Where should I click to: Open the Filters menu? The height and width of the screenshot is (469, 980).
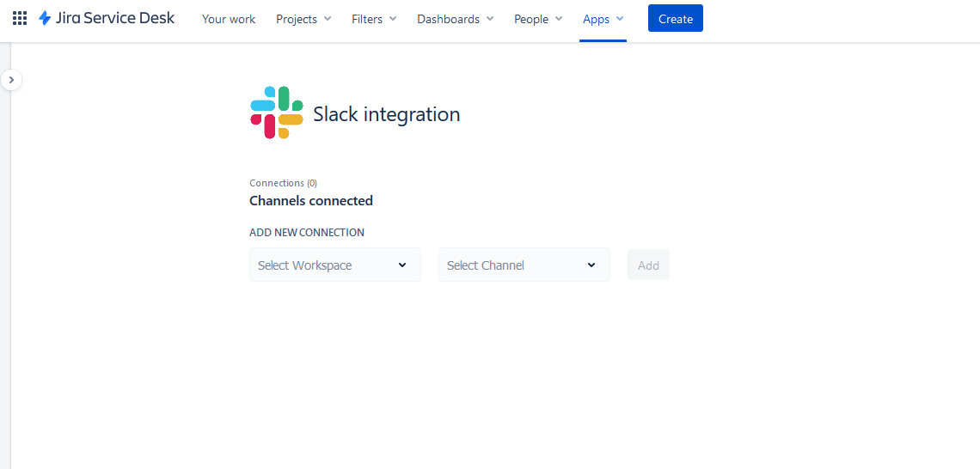pos(374,20)
